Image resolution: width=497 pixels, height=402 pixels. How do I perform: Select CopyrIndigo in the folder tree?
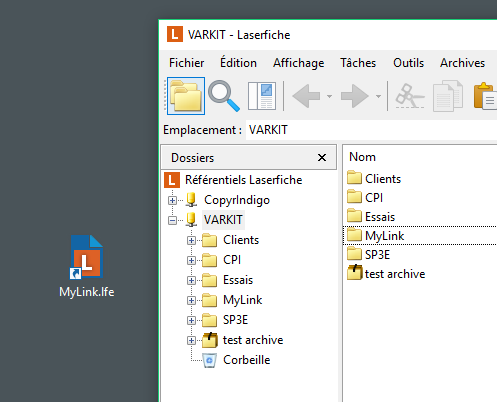pyautogui.click(x=237, y=200)
